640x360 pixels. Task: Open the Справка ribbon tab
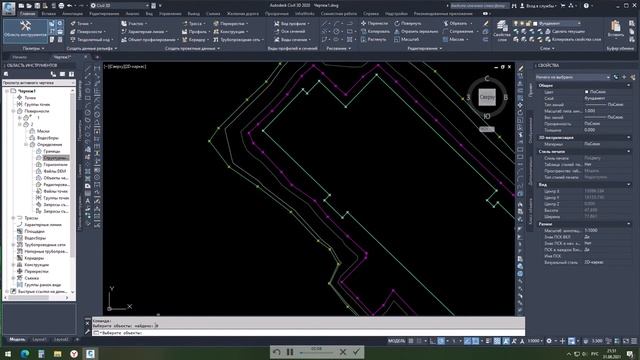371,13
